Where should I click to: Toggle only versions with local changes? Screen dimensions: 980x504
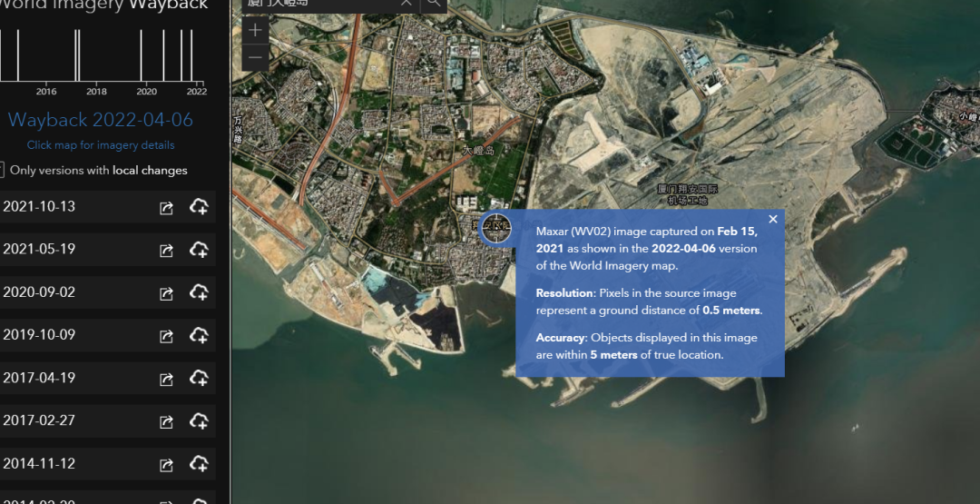(x=1, y=170)
